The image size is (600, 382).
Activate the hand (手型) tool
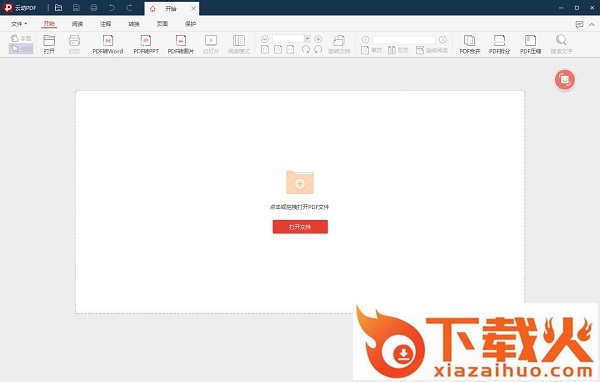21,38
